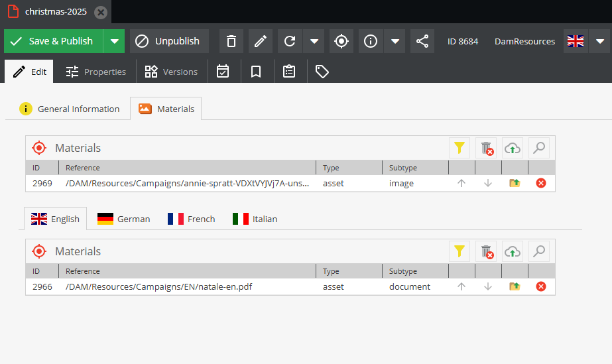This screenshot has height=364, width=612.
Task: Expand the language flag dropdown arrow
Action: point(599,41)
